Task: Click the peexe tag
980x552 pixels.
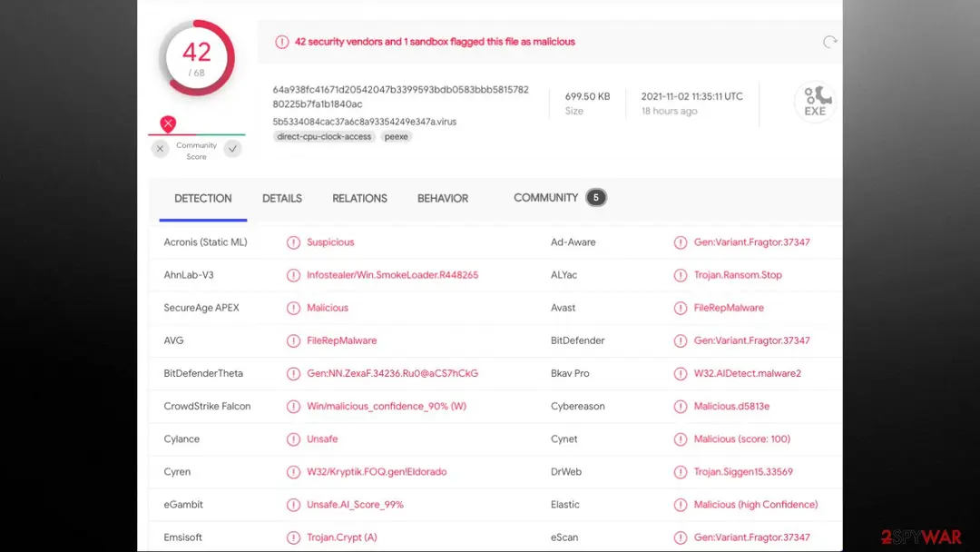Action: click(x=397, y=137)
